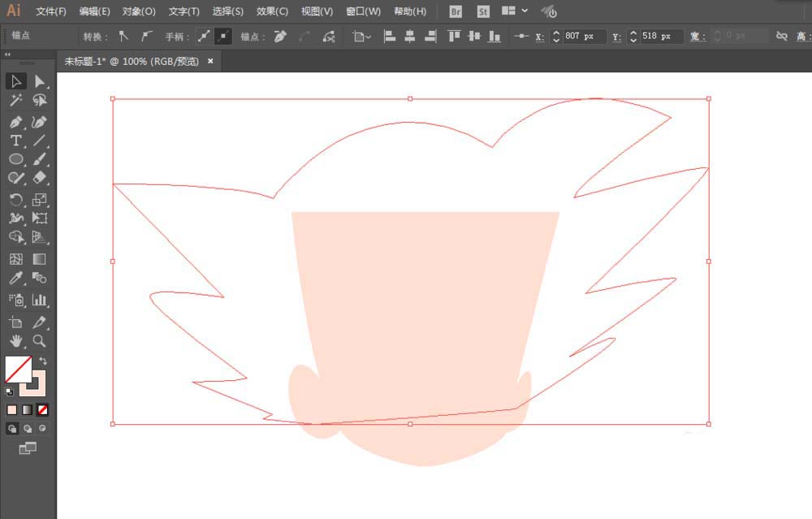This screenshot has width=812, height=519.
Task: Select the Shaper tool
Action: tap(16, 178)
